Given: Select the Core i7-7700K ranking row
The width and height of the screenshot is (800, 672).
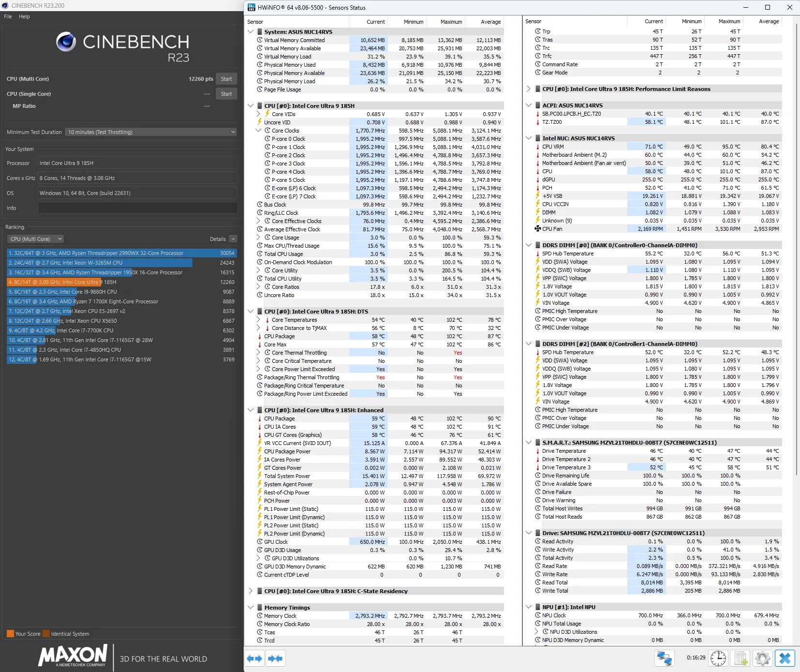Looking at the screenshot, I should pos(121,330).
